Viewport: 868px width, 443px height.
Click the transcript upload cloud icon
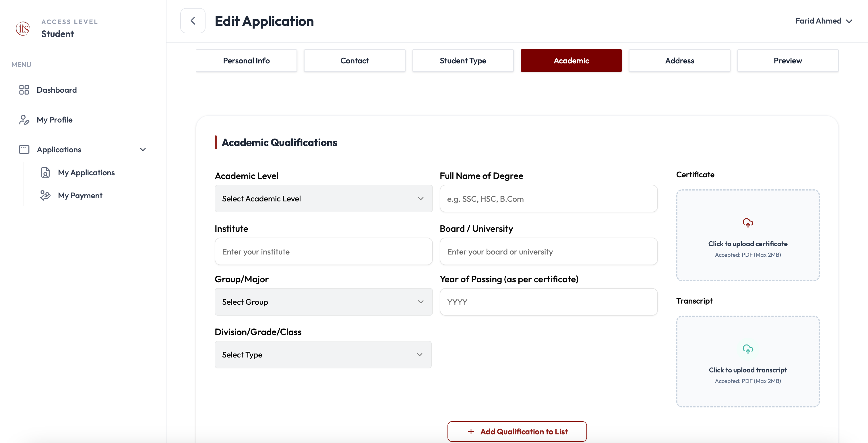point(748,349)
